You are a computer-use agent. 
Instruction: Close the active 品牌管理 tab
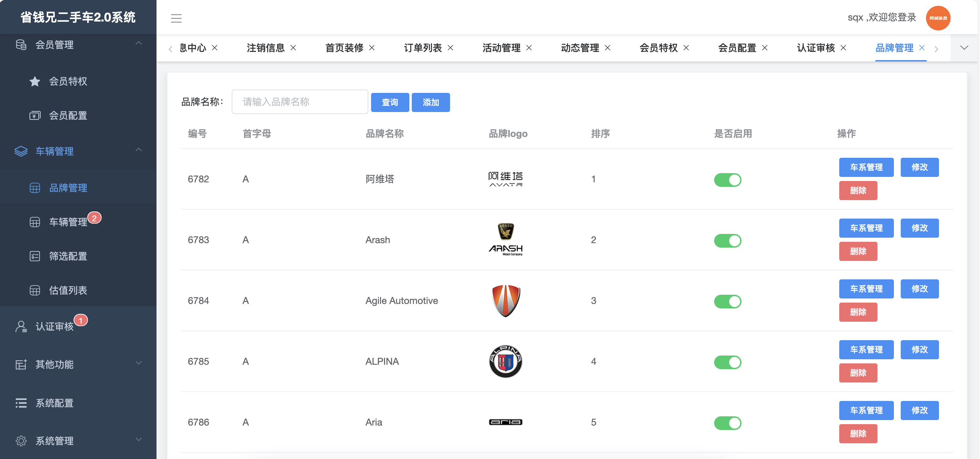point(922,47)
